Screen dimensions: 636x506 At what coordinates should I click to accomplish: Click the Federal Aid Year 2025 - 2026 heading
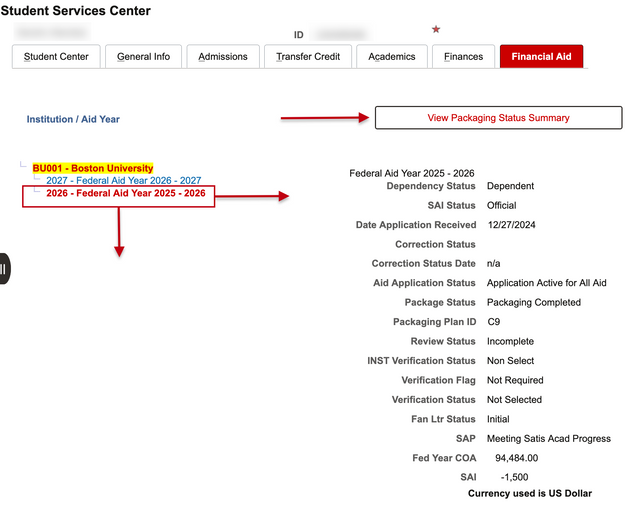(x=412, y=173)
